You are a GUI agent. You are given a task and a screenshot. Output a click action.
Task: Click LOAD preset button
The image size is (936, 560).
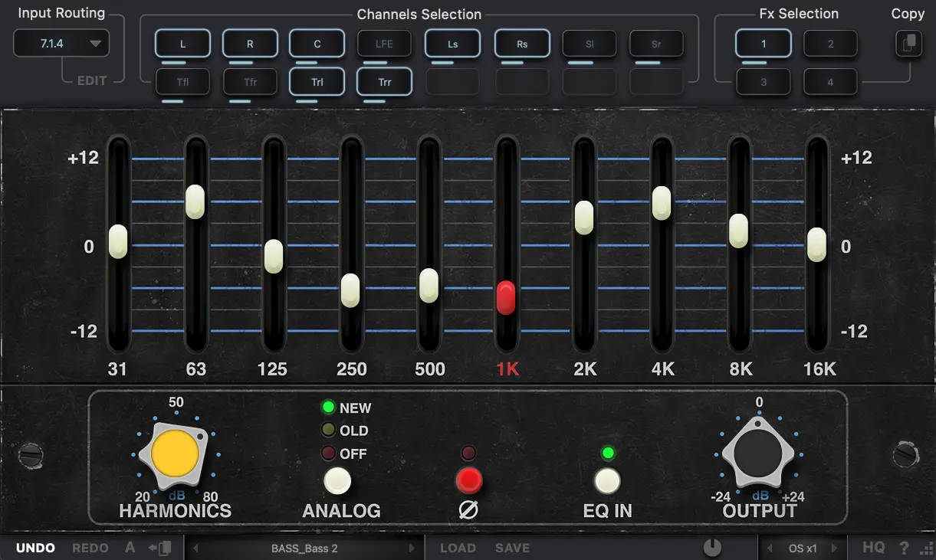pyautogui.click(x=458, y=548)
